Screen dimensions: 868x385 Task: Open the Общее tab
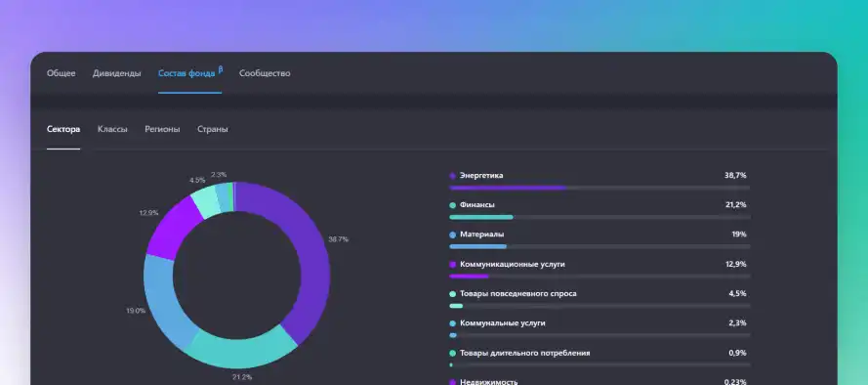pyautogui.click(x=61, y=73)
